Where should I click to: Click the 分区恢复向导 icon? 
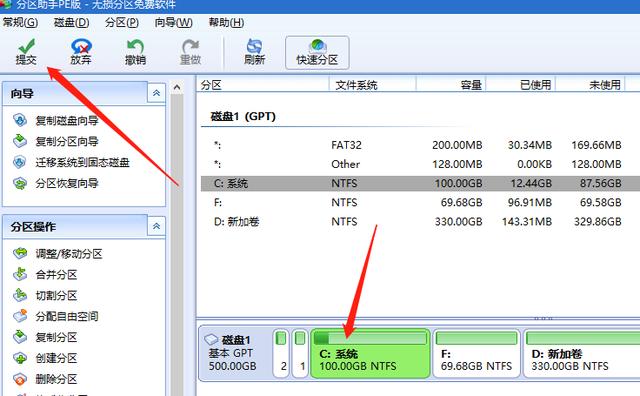tap(20, 183)
